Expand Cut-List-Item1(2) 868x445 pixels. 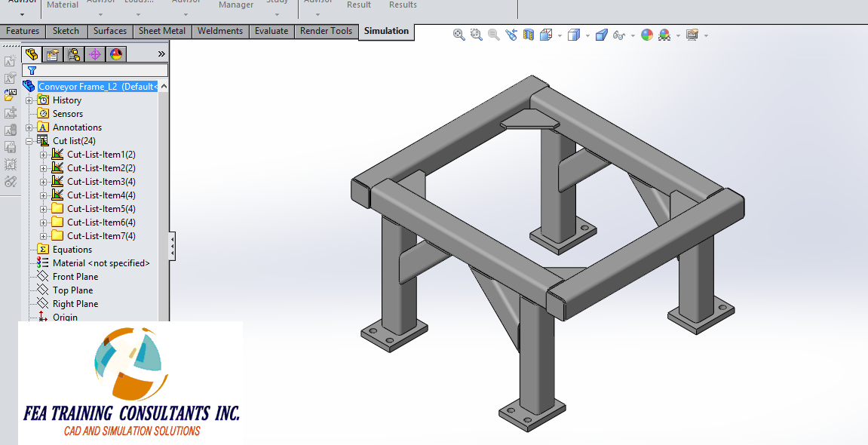[x=43, y=155]
